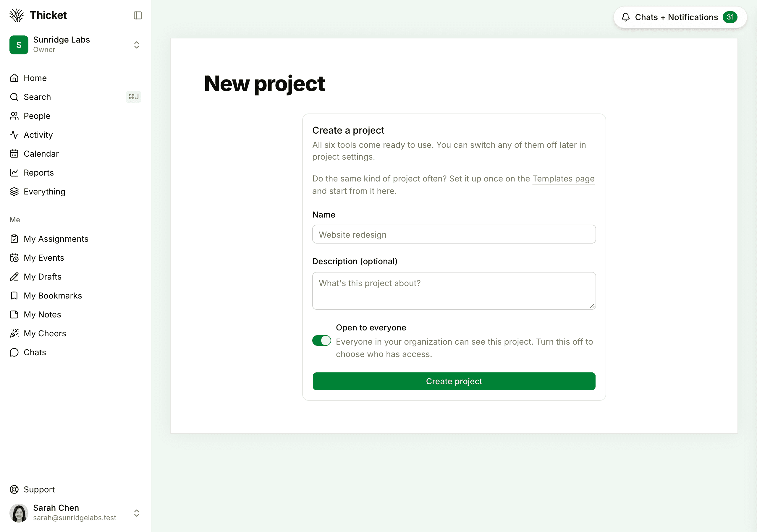Viewport: 757px width, 532px height.
Task: Click the project Name input field
Action: [454, 234]
